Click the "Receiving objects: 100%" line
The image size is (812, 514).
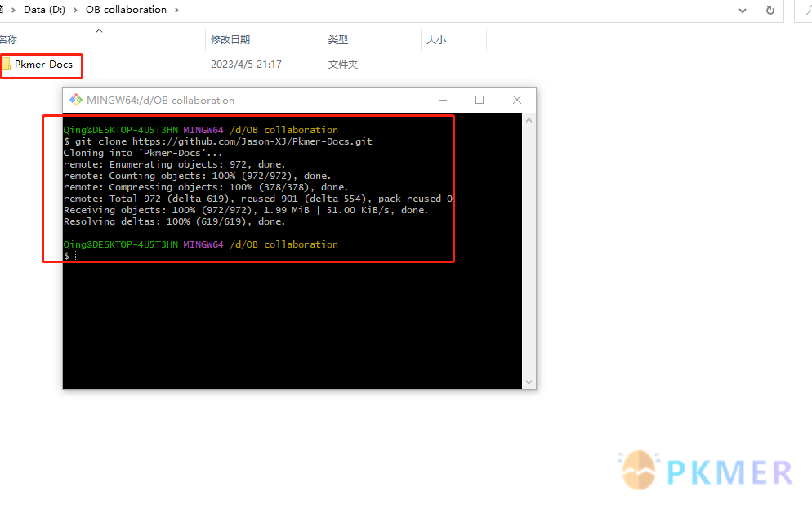246,210
